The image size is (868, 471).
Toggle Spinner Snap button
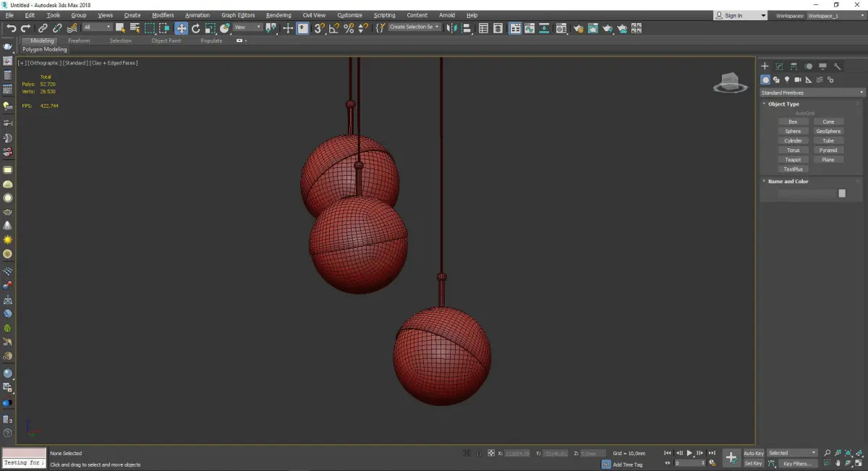click(363, 28)
